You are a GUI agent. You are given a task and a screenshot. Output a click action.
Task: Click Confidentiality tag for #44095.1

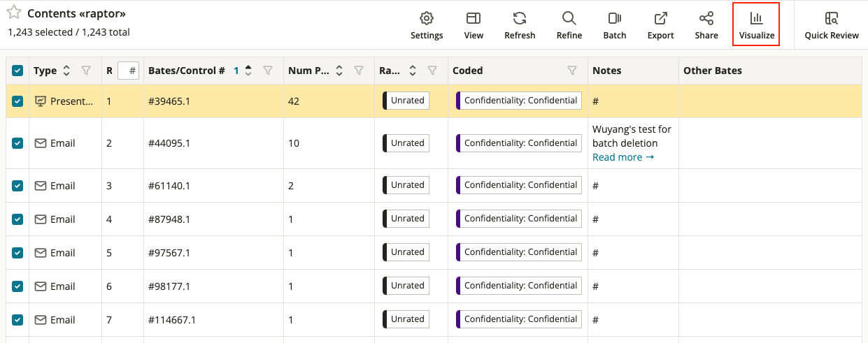pyautogui.click(x=519, y=143)
